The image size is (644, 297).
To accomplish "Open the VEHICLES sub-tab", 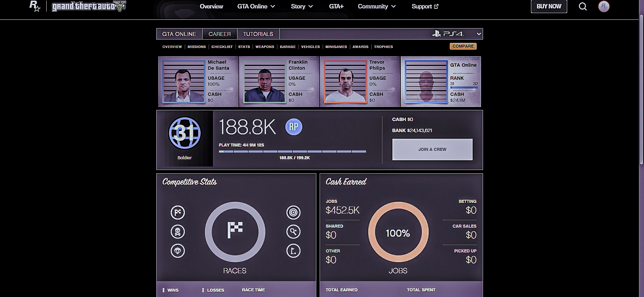I will (311, 47).
